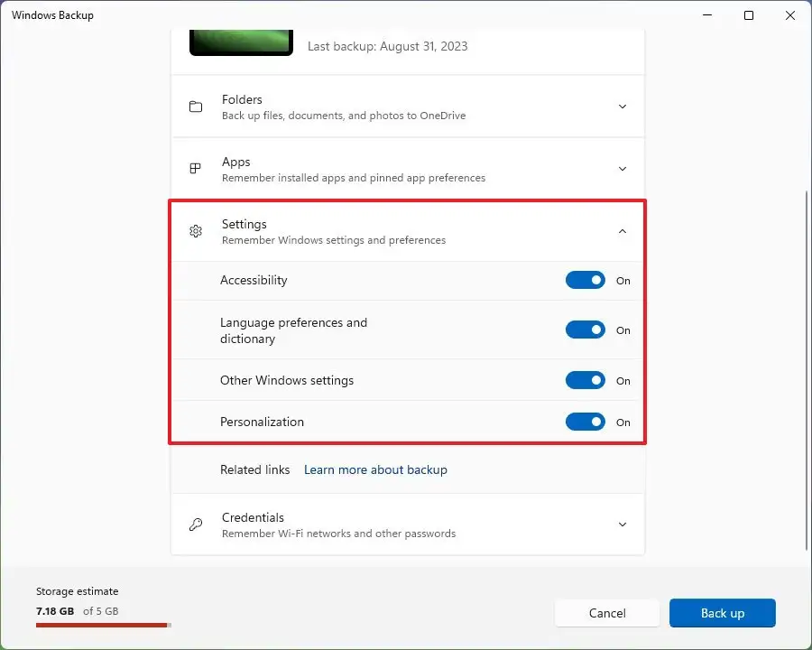Expand the Credentials section

click(623, 524)
